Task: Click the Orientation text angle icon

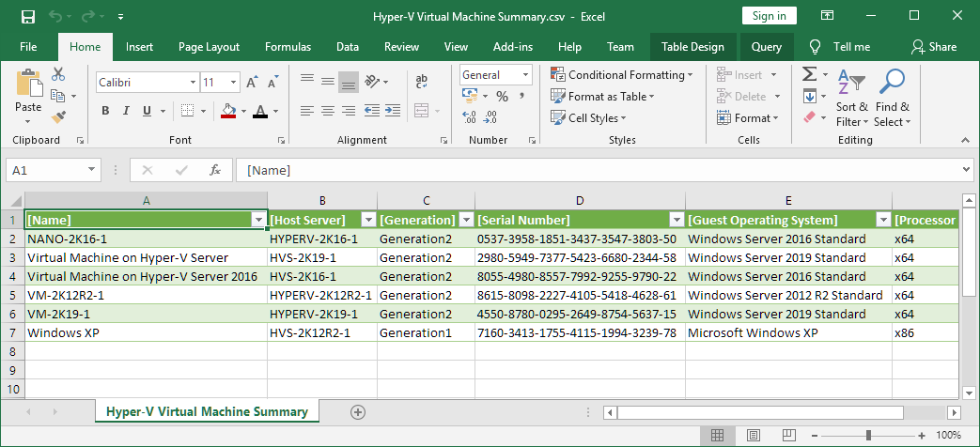Action: pos(373,81)
